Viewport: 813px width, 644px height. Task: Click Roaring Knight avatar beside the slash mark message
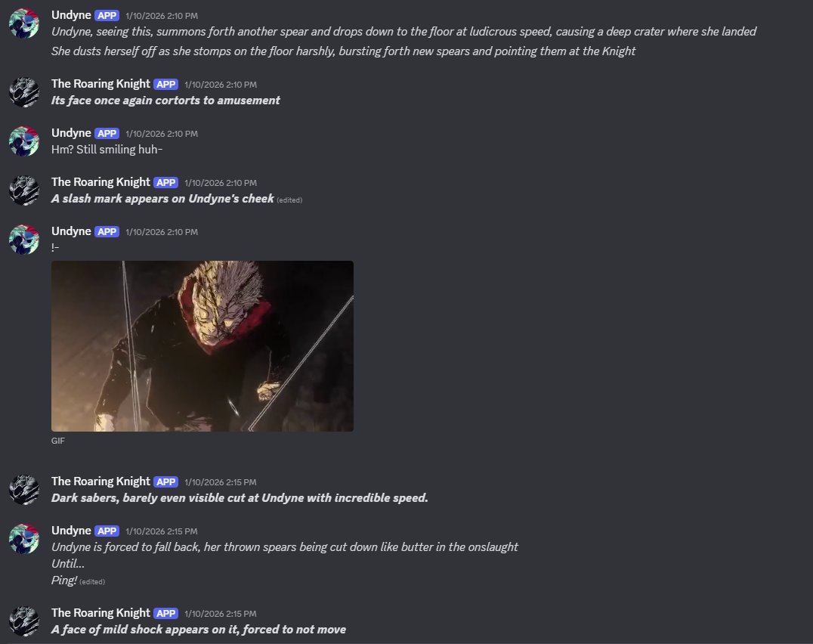click(24, 190)
